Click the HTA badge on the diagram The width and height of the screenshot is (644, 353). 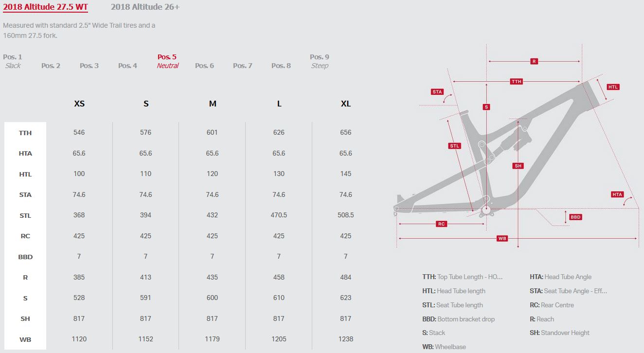(x=617, y=194)
